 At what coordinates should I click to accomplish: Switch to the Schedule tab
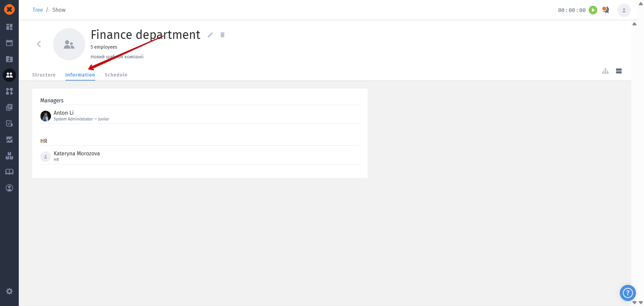[x=116, y=75]
